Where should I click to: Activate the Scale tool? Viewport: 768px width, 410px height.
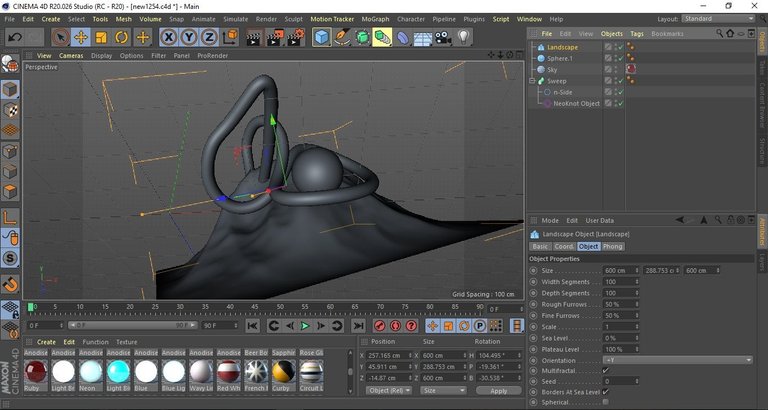click(101, 38)
